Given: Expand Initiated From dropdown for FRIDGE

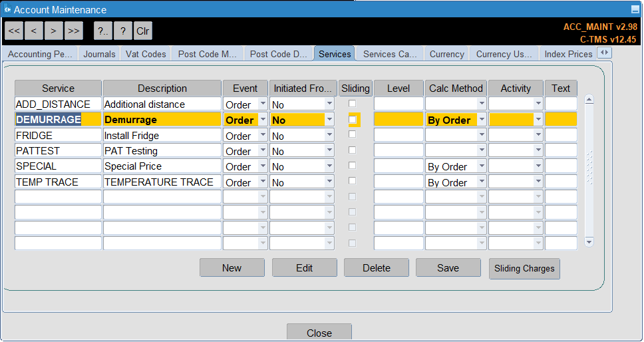Looking at the screenshot, I should pyautogui.click(x=329, y=135).
